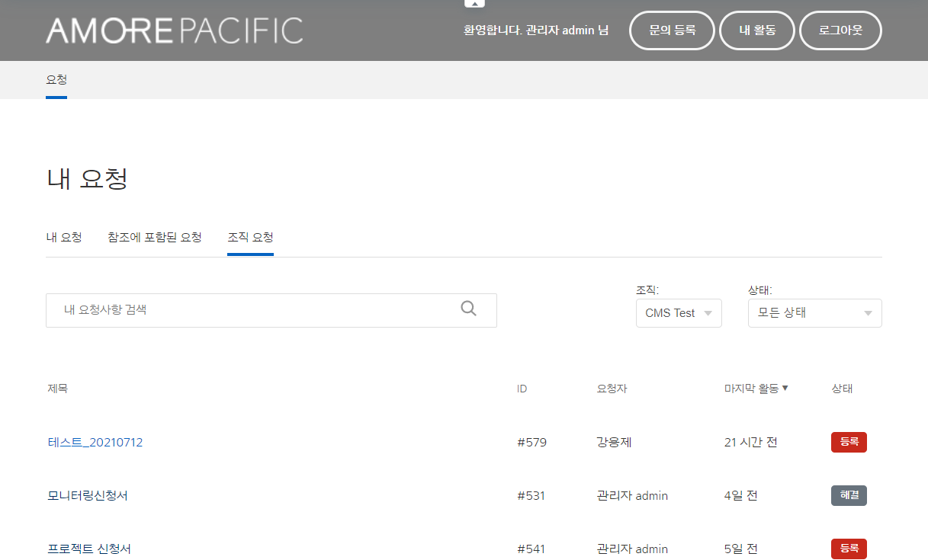
Task: Collapse the top arrow handle
Action: tap(474, 4)
